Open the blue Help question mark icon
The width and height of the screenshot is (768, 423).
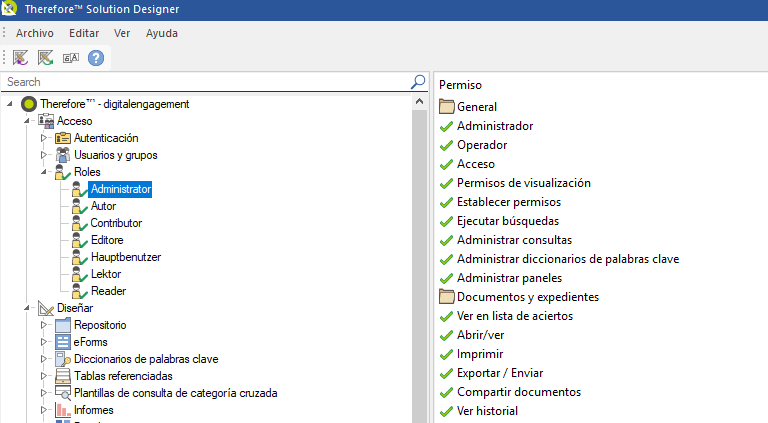pos(96,58)
